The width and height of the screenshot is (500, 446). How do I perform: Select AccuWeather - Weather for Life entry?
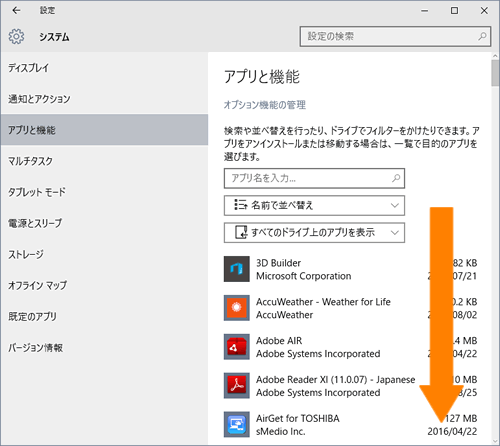(323, 302)
